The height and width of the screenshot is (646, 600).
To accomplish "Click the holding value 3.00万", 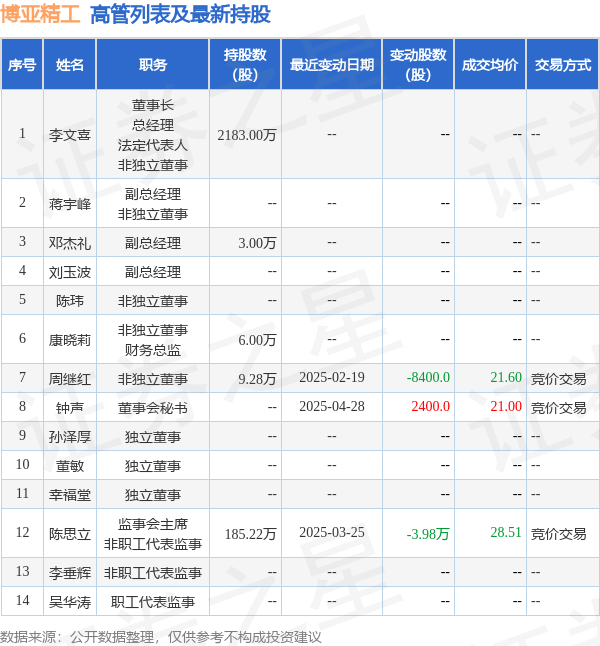I will pyautogui.click(x=257, y=243).
